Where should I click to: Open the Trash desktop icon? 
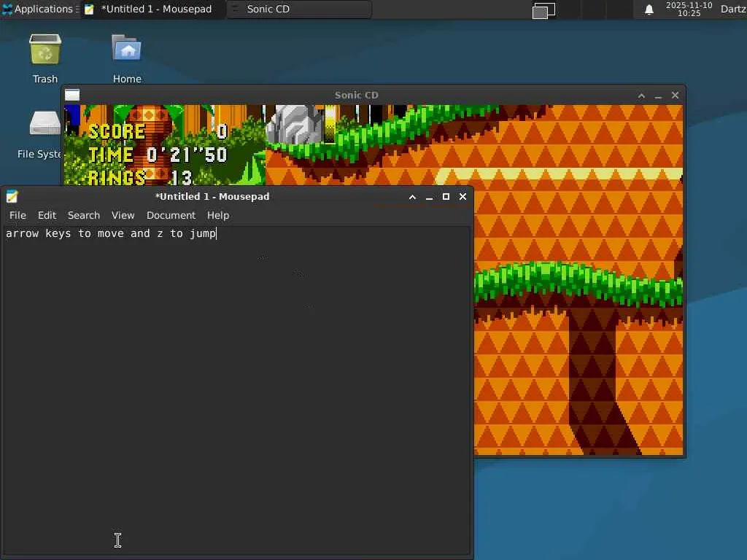pos(45,58)
